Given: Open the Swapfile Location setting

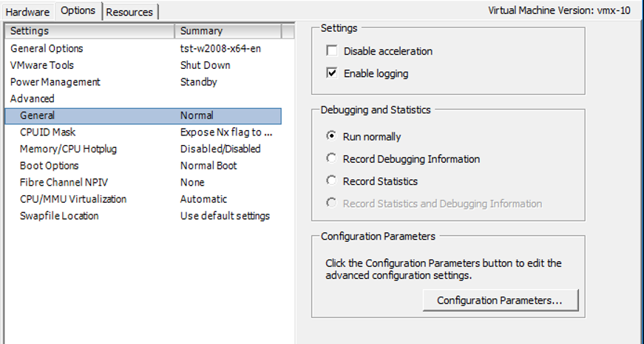Looking at the screenshot, I should [x=59, y=216].
